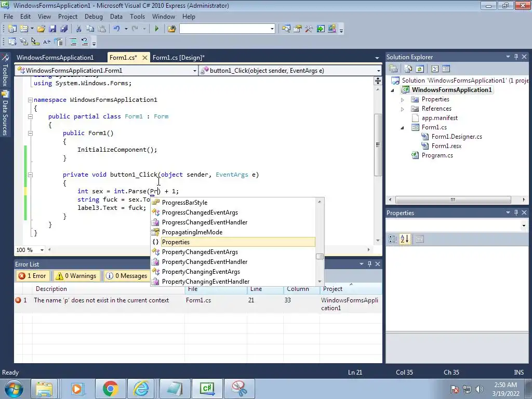Select ProgressBarStyle in the IntelliSense list

pos(233,203)
